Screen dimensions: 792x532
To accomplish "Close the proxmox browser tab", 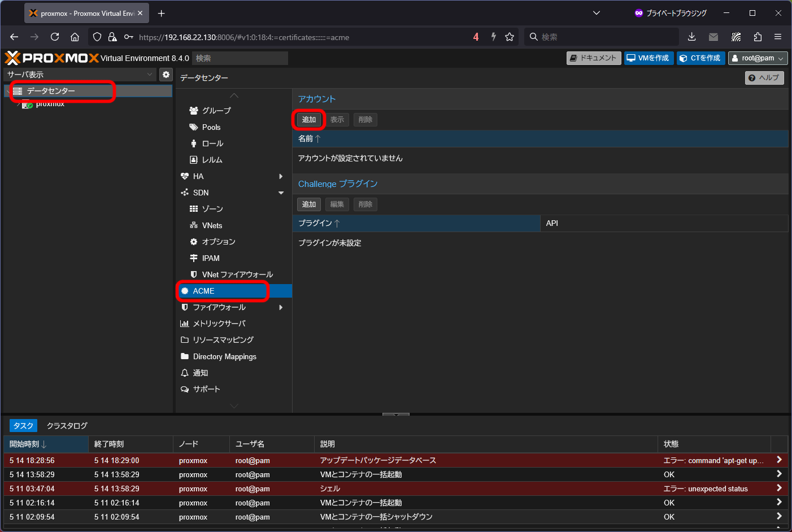I will pos(140,13).
